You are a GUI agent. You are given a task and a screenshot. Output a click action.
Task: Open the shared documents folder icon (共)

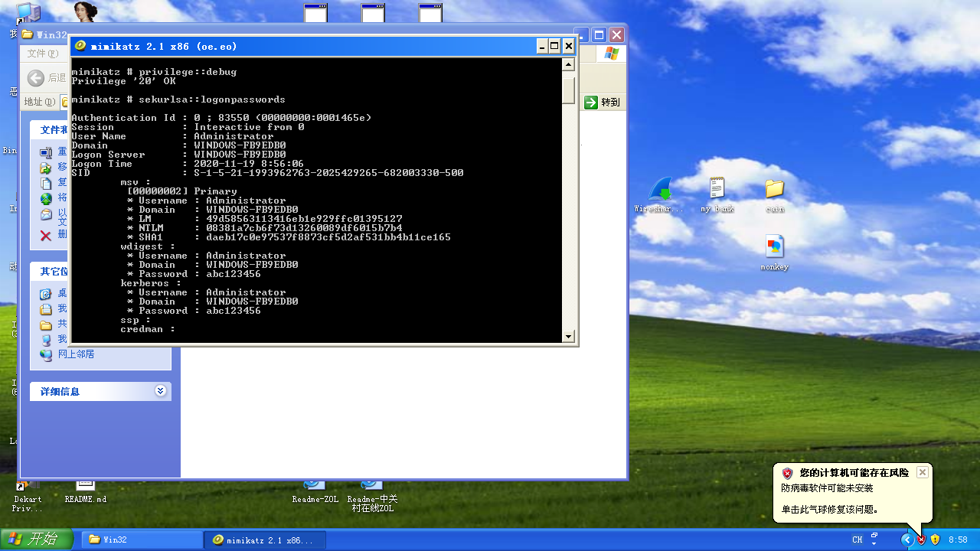tap(46, 324)
